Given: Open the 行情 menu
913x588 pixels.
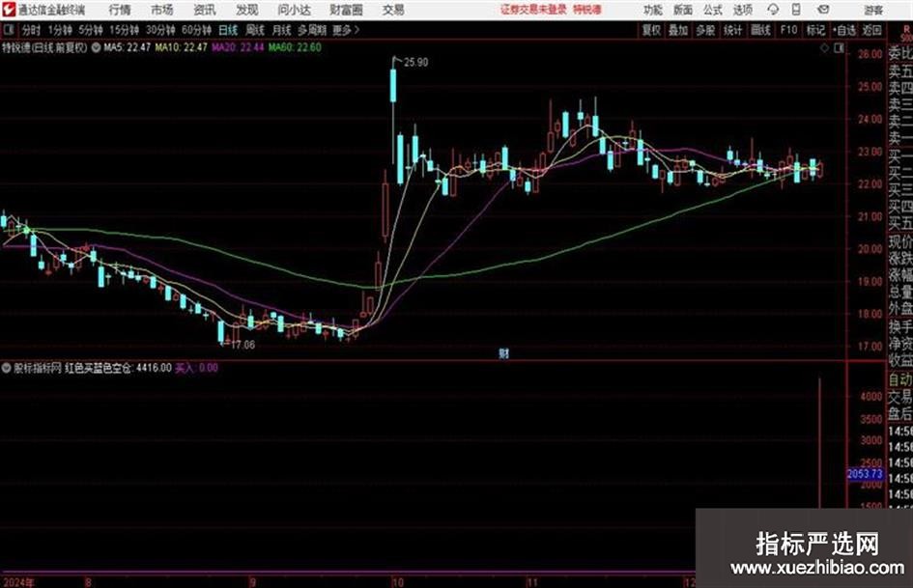Looking at the screenshot, I should (x=120, y=10).
